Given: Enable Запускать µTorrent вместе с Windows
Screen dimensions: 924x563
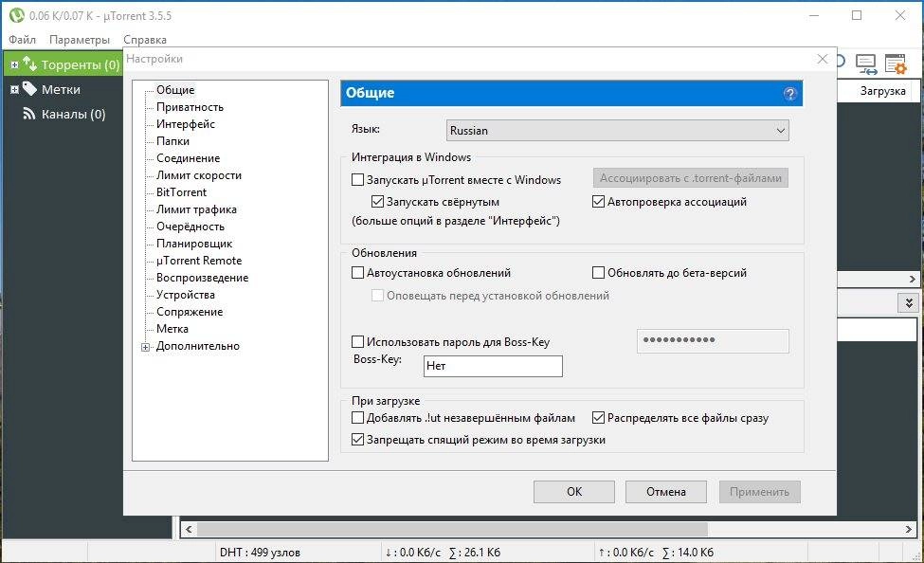Looking at the screenshot, I should pyautogui.click(x=357, y=180).
